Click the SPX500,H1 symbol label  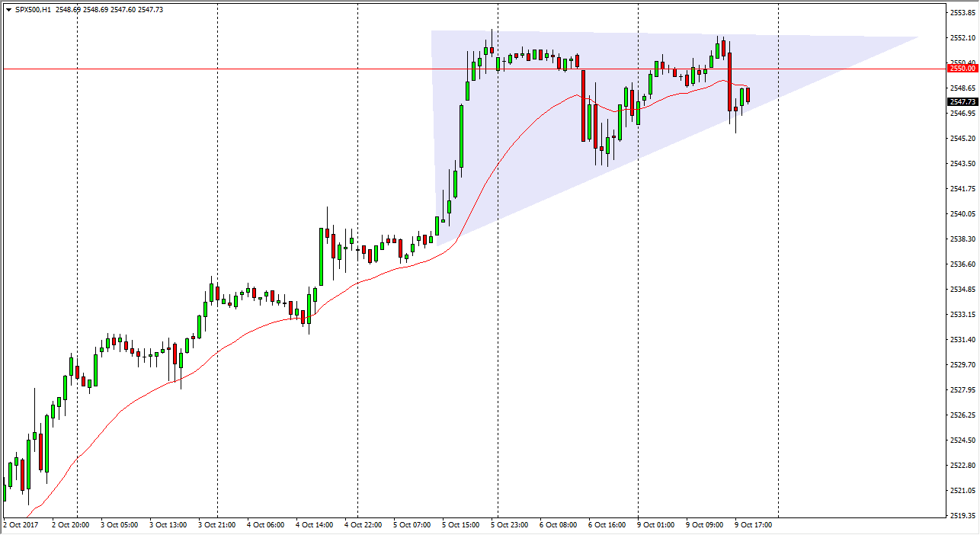tap(32, 10)
